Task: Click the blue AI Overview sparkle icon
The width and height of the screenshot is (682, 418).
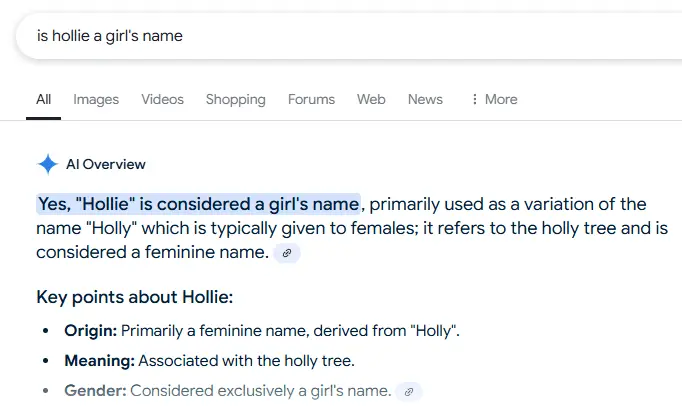Action: click(47, 165)
